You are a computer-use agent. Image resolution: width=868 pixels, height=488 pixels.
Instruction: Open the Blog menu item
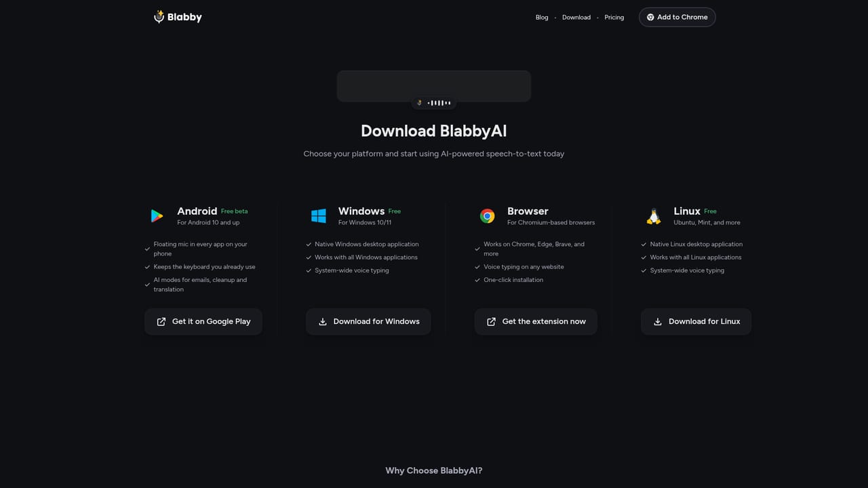(x=542, y=18)
